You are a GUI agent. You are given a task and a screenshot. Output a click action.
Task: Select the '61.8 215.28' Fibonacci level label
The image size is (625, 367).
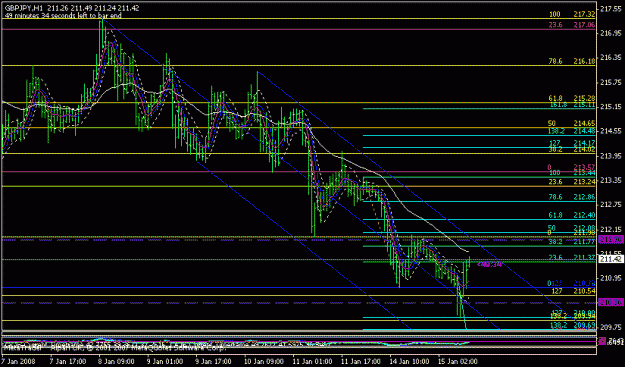[572, 98]
